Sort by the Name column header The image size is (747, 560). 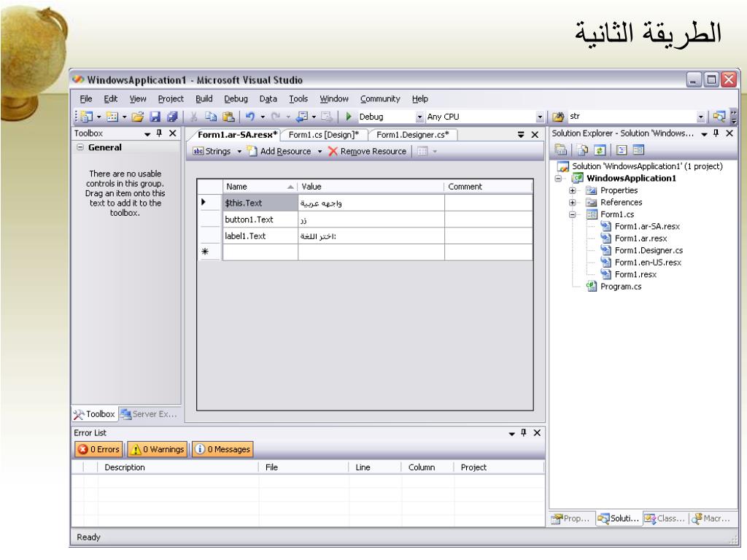pyautogui.click(x=260, y=187)
